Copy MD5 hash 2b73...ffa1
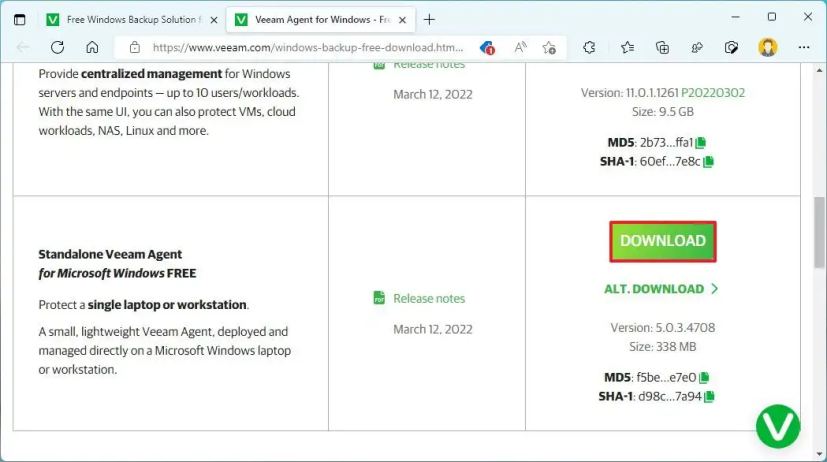The image size is (827, 462). point(700,143)
